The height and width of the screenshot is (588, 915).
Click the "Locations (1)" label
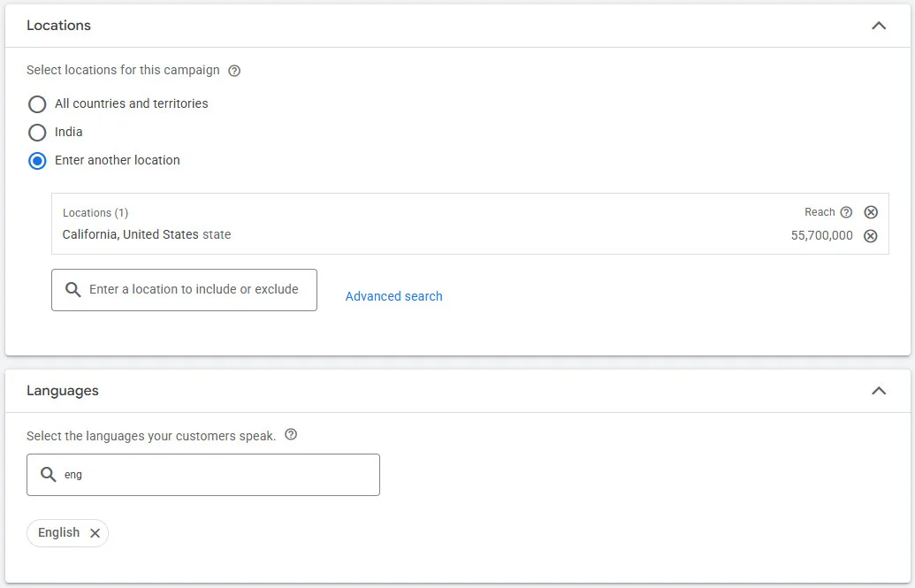[x=95, y=212]
